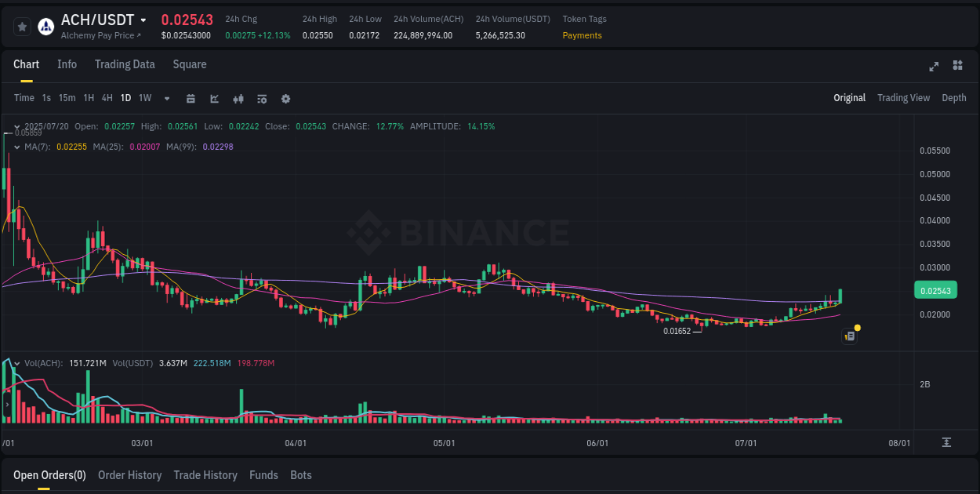Select the line chart style icon
The image size is (980, 494).
(x=214, y=98)
